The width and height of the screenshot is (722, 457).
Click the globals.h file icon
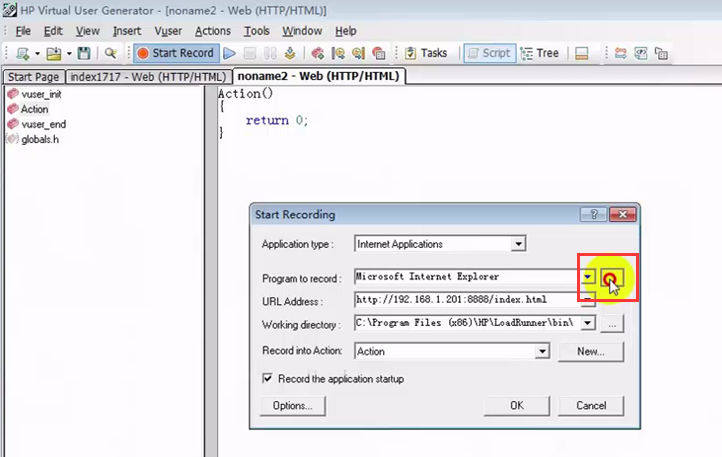point(12,139)
